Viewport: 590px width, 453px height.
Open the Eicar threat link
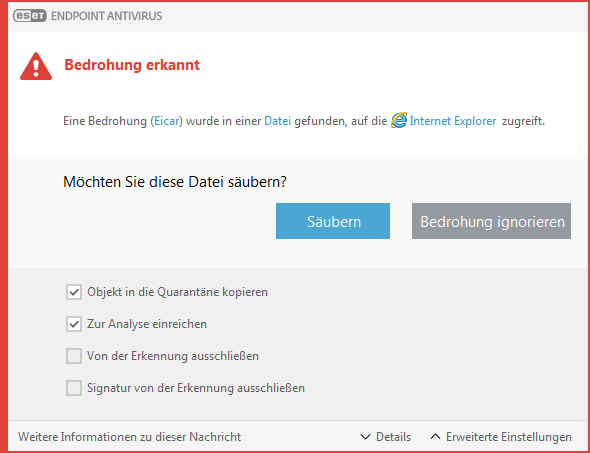(166, 122)
